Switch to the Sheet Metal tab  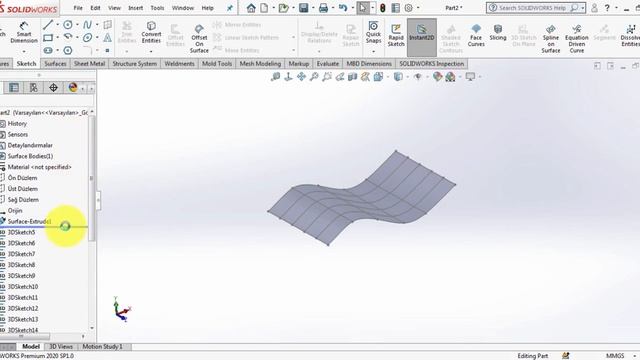[89, 64]
